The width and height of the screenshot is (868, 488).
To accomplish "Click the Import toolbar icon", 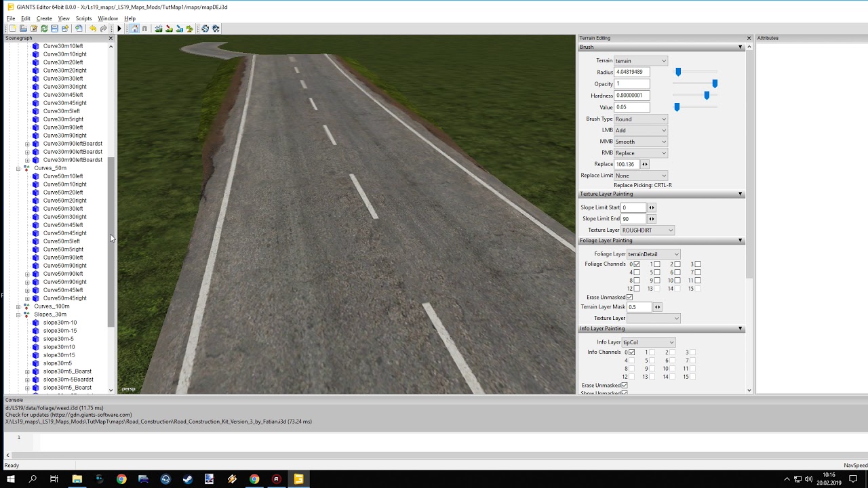I will pos(79,28).
